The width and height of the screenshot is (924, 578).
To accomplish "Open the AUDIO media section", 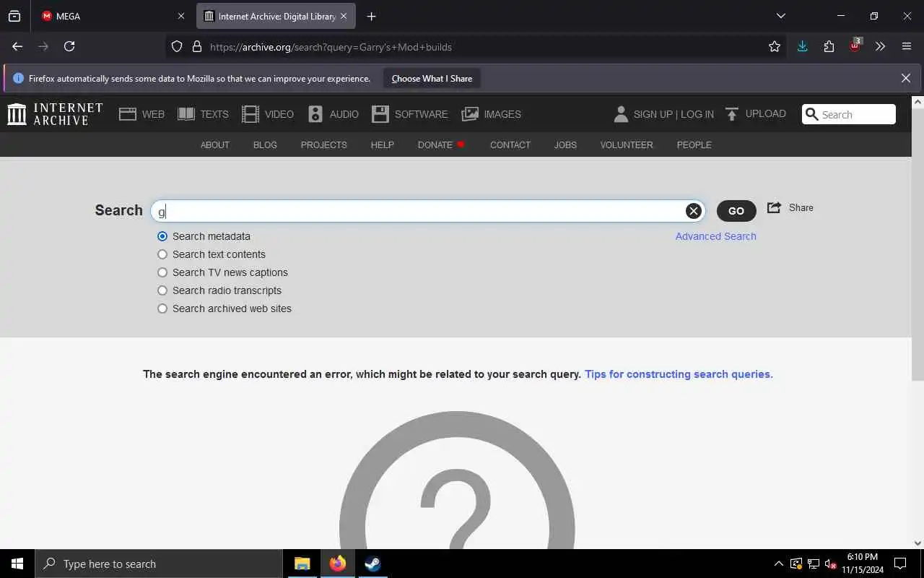I will (x=333, y=114).
